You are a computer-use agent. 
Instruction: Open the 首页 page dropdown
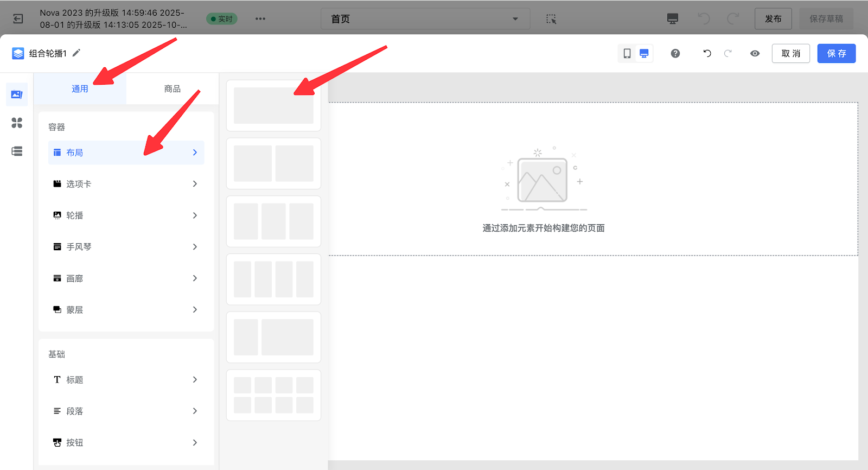(425, 19)
